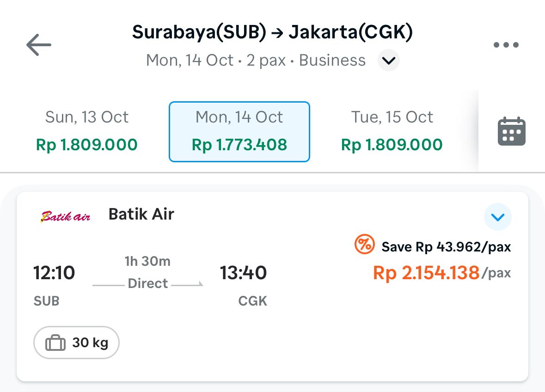Expand the Batik Air flight card chevron
Screen dimensions: 545x392
pyautogui.click(x=497, y=217)
